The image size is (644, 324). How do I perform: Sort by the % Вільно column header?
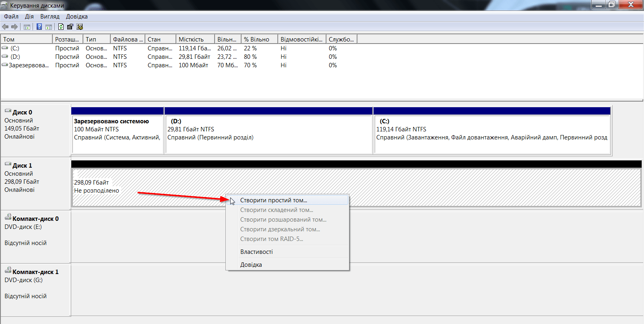pos(260,39)
